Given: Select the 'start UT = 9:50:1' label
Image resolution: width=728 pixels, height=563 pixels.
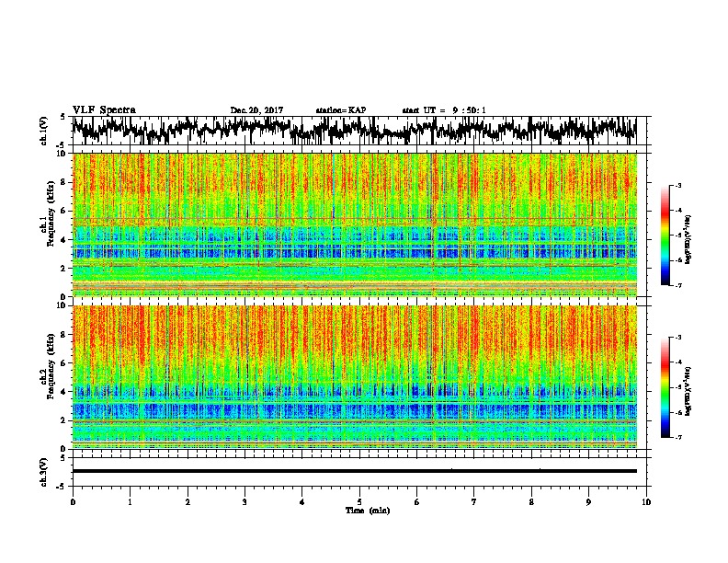Looking at the screenshot, I should (444, 110).
